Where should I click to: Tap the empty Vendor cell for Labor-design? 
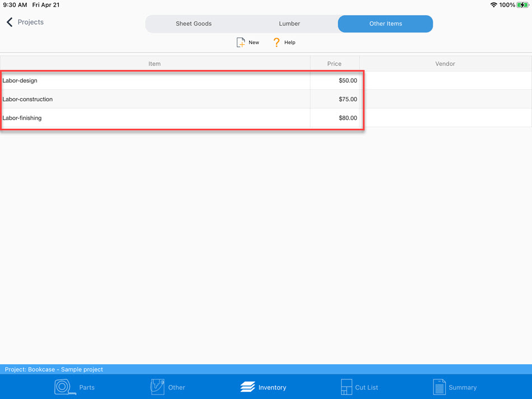[x=445, y=81]
